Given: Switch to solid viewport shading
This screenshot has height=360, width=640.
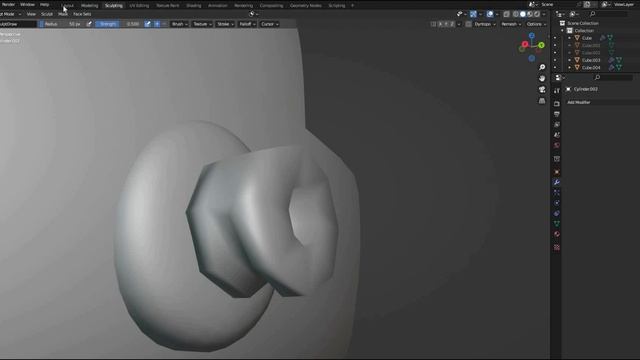Looking at the screenshot, I should point(522,14).
